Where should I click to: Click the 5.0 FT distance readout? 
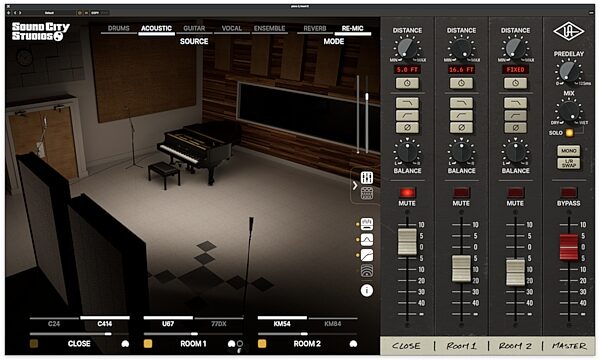click(407, 70)
